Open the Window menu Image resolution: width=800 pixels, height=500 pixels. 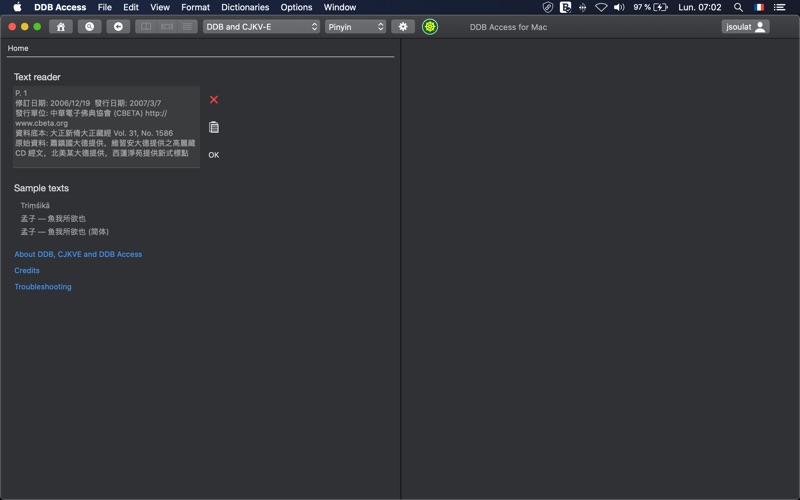(340, 7)
